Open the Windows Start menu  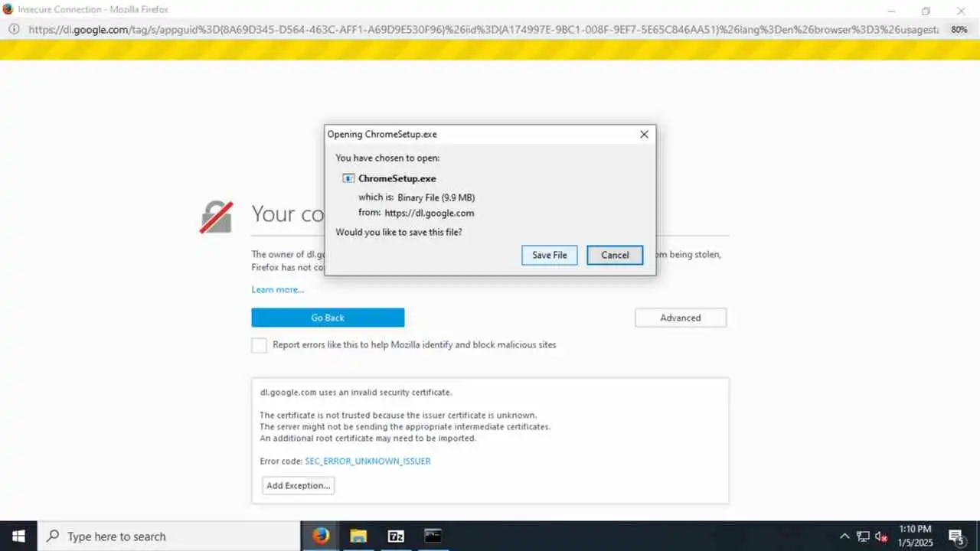[18, 536]
